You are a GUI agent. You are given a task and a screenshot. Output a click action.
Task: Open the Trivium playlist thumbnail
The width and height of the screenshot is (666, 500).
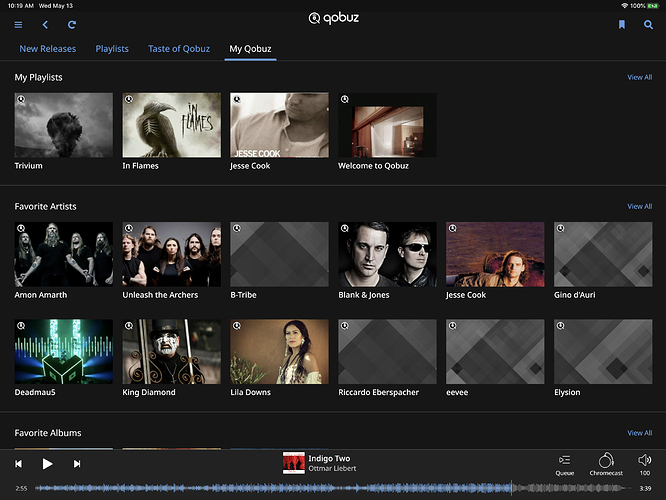64,125
